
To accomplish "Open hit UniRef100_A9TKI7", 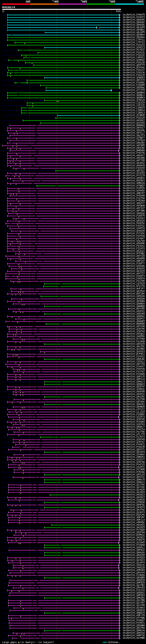I will point(133,128).
